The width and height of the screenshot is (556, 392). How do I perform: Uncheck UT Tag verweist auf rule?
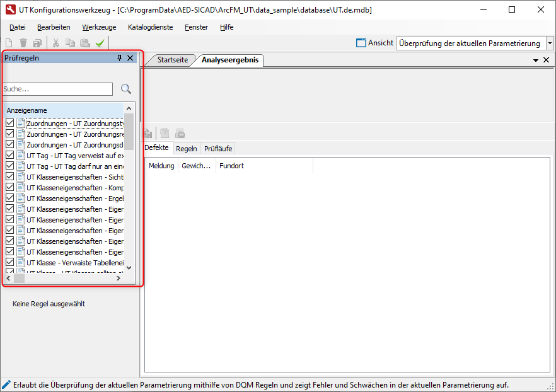coord(10,155)
